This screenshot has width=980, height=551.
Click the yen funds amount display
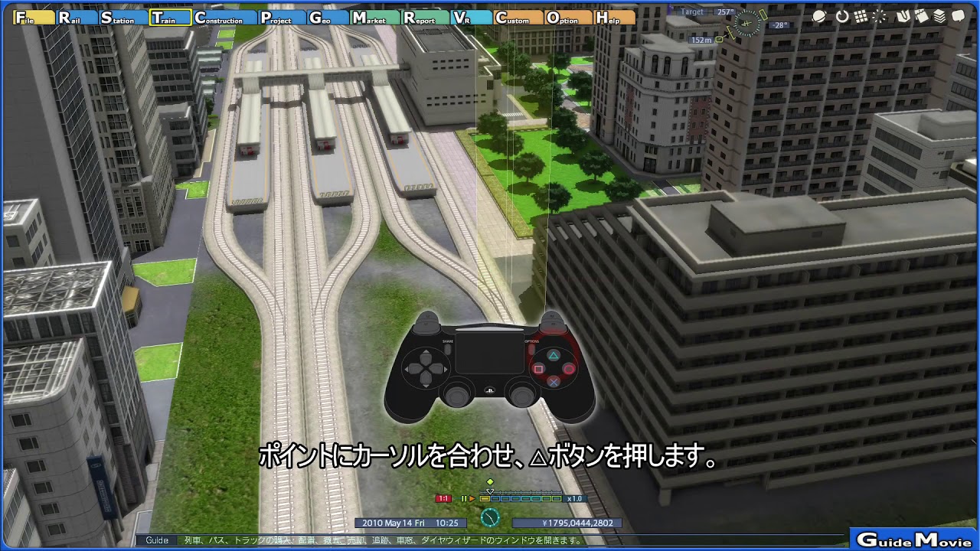coord(567,523)
